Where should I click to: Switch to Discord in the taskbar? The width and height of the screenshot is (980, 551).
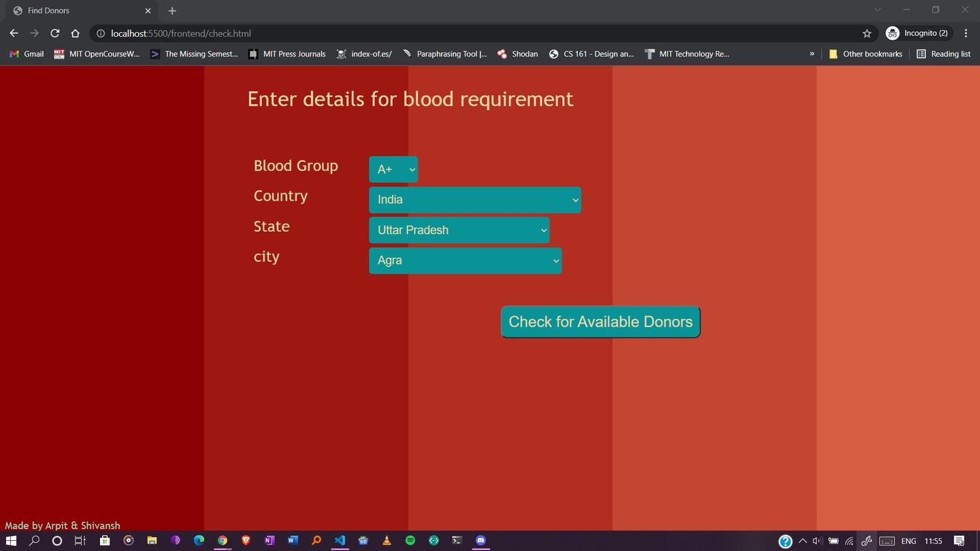click(481, 541)
